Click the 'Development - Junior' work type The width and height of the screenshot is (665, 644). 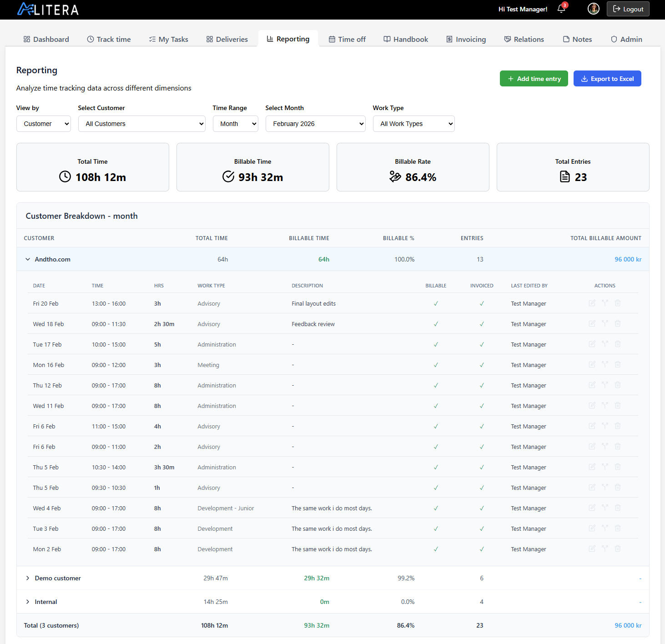click(226, 508)
